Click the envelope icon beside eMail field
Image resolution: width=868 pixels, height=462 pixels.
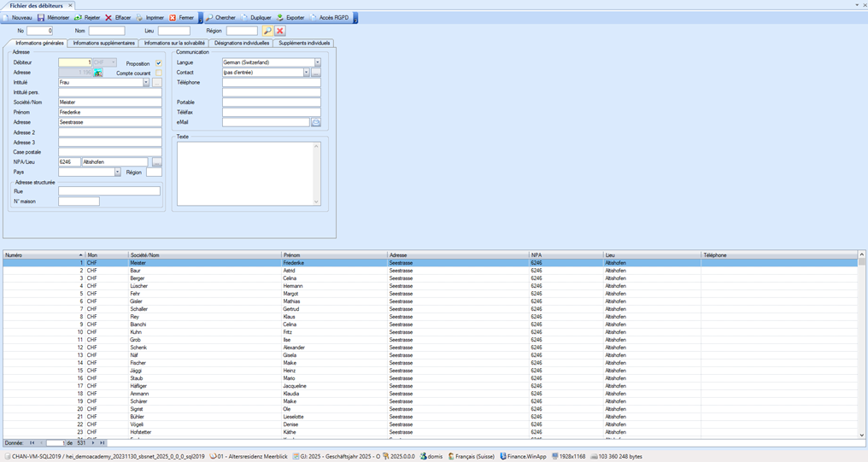[x=315, y=123]
